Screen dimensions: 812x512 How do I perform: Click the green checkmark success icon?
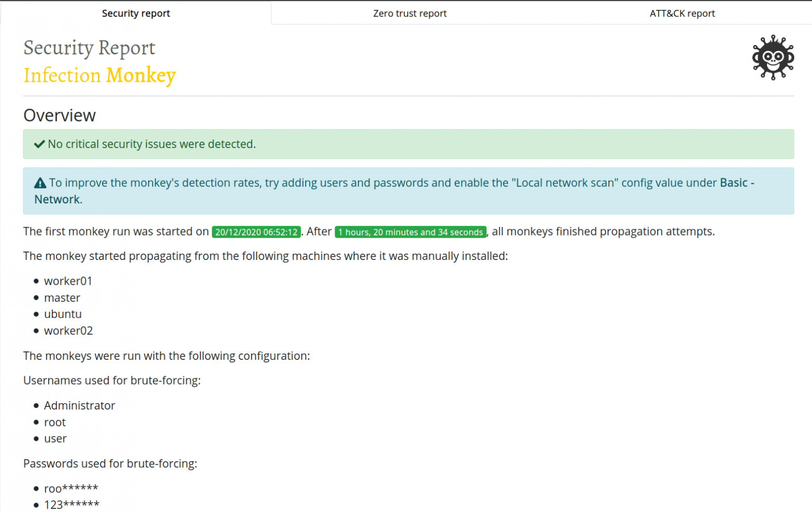point(39,143)
